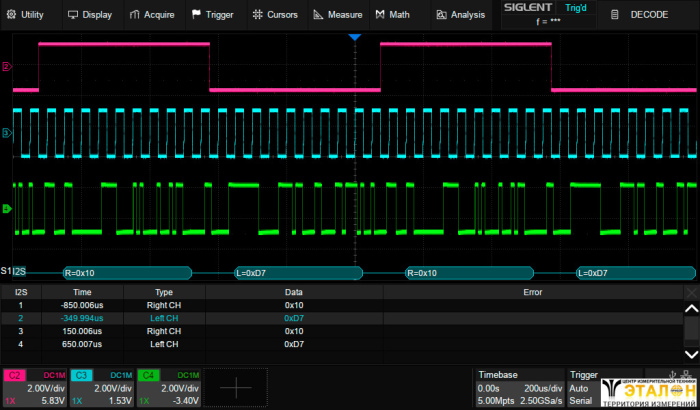Viewport: 700px width, 410px height.
Task: Click the Trigger flag icon
Action: [196, 15]
